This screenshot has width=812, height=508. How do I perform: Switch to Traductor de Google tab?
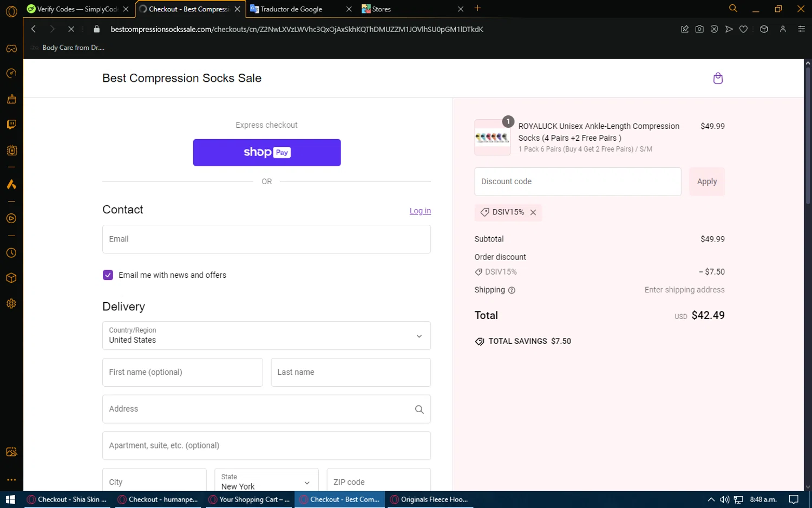[x=300, y=9]
